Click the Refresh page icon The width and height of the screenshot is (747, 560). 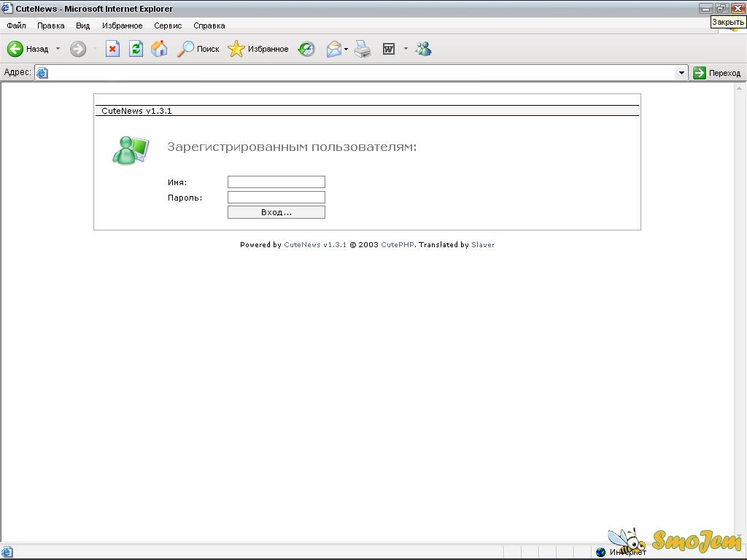[x=136, y=49]
